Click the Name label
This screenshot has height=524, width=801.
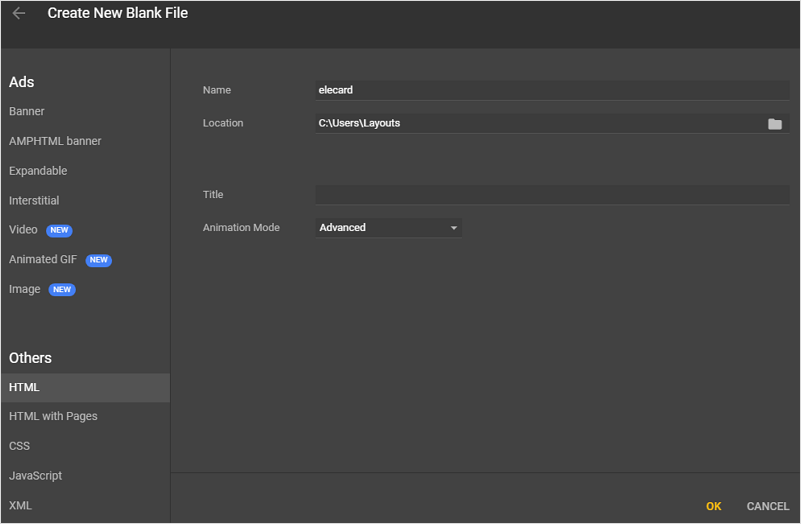click(x=217, y=90)
